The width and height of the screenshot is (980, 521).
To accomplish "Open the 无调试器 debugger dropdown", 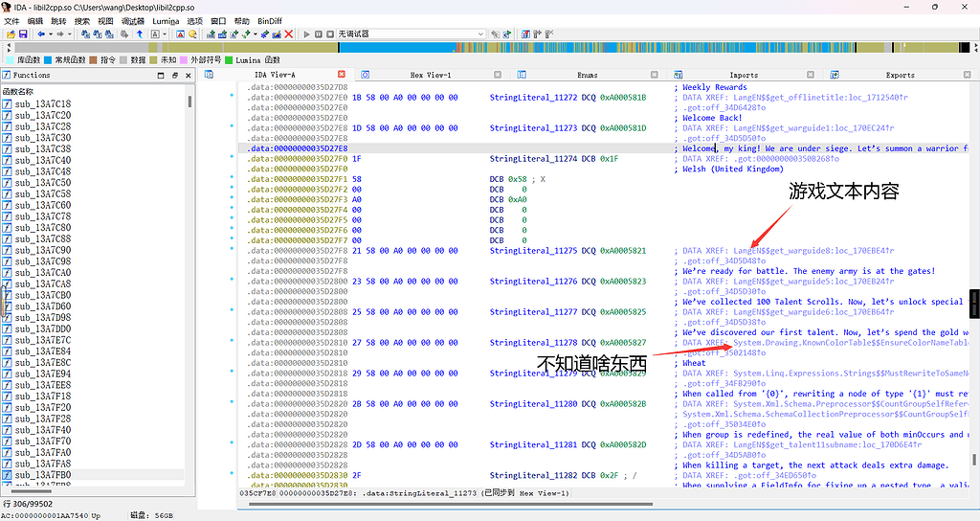I will (412, 34).
